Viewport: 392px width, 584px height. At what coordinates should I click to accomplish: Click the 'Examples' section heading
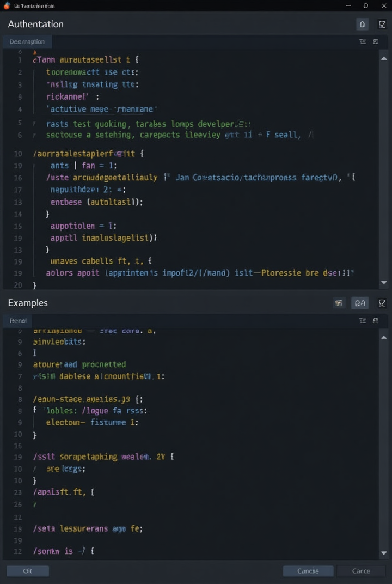click(x=28, y=303)
